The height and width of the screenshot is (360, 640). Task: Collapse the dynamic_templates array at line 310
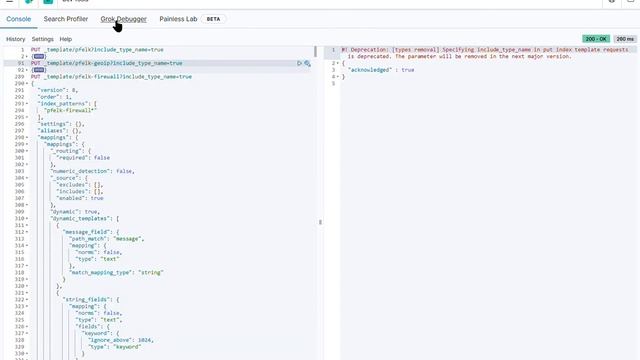click(27, 218)
